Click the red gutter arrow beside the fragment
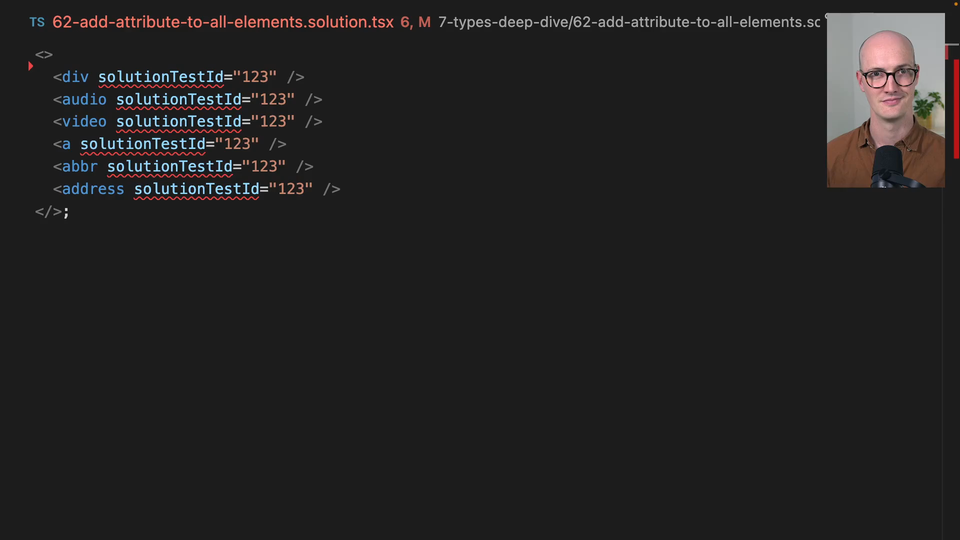Image resolution: width=960 pixels, height=540 pixels. (x=31, y=66)
